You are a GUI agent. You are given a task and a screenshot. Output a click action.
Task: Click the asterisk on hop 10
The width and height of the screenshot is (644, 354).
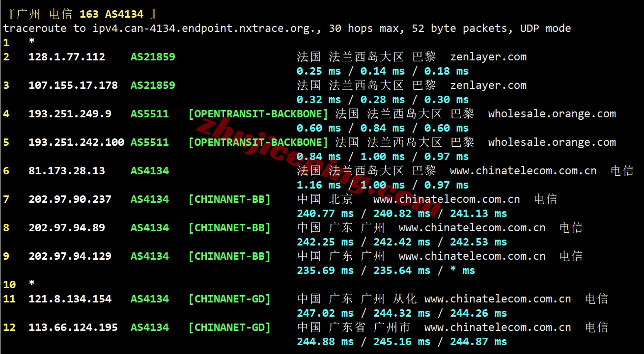point(32,284)
